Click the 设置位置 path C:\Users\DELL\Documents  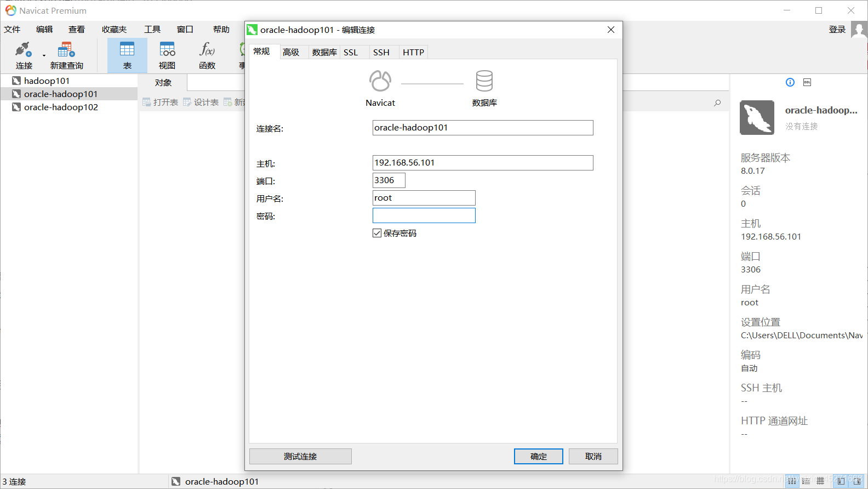pyautogui.click(x=802, y=335)
